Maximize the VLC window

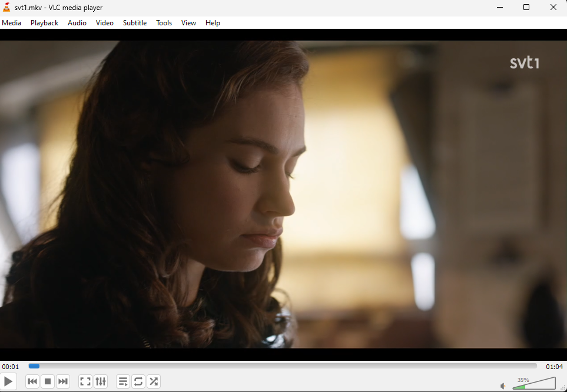click(x=526, y=7)
